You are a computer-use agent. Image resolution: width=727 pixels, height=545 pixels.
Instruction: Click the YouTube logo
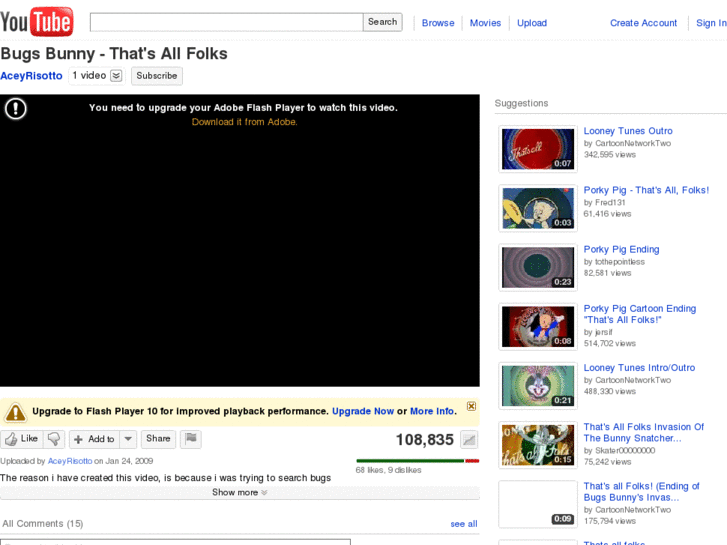[37, 21]
